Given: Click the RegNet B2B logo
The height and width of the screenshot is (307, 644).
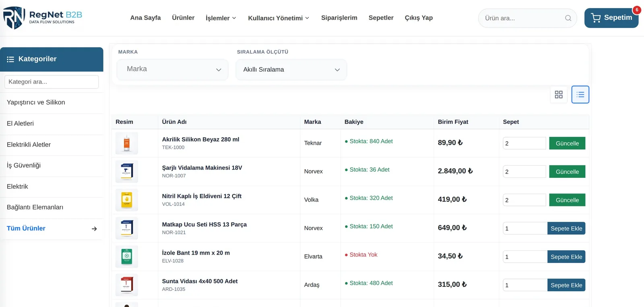Looking at the screenshot, I should coord(43,18).
